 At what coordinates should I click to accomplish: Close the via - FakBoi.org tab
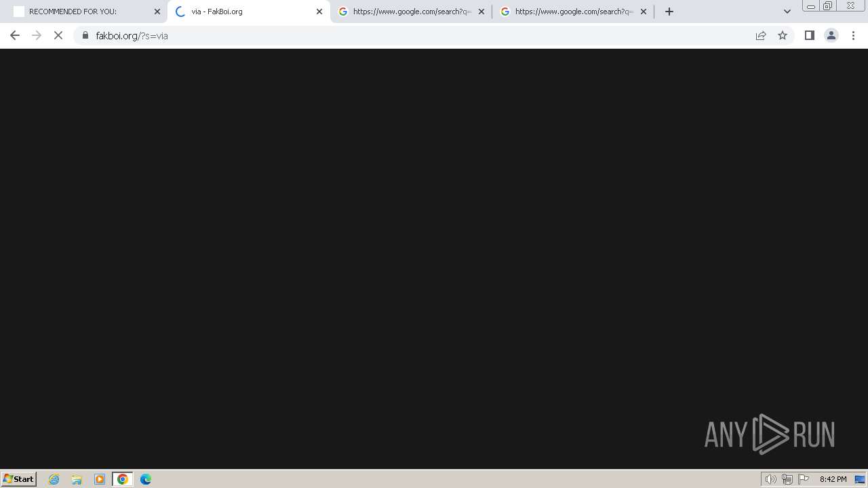pyautogui.click(x=319, y=12)
